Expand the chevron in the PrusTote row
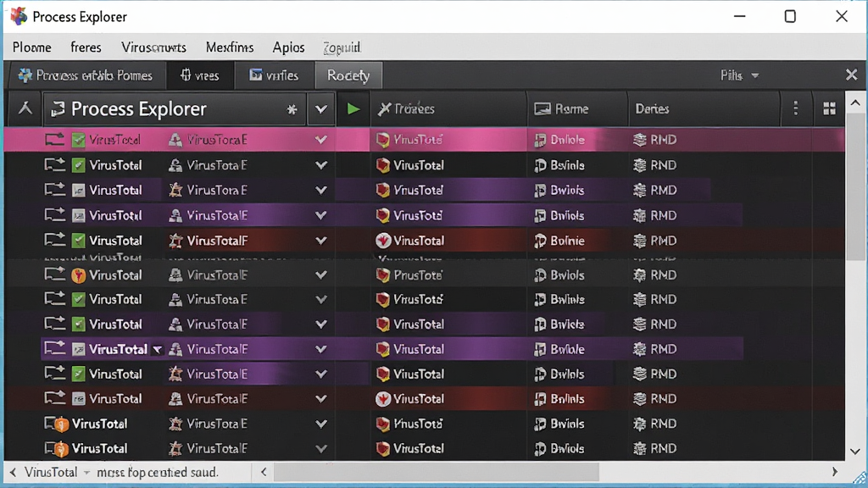Image resolution: width=868 pixels, height=488 pixels. [320, 275]
